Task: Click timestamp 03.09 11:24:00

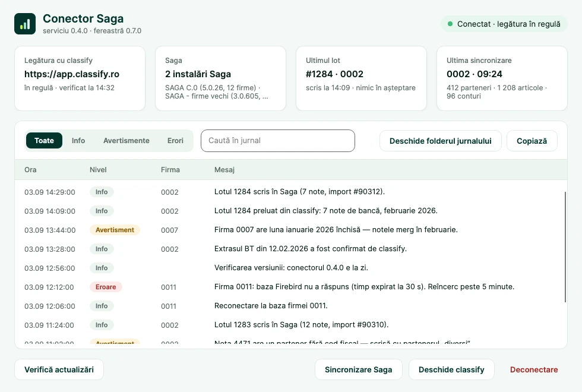Action: click(49, 325)
